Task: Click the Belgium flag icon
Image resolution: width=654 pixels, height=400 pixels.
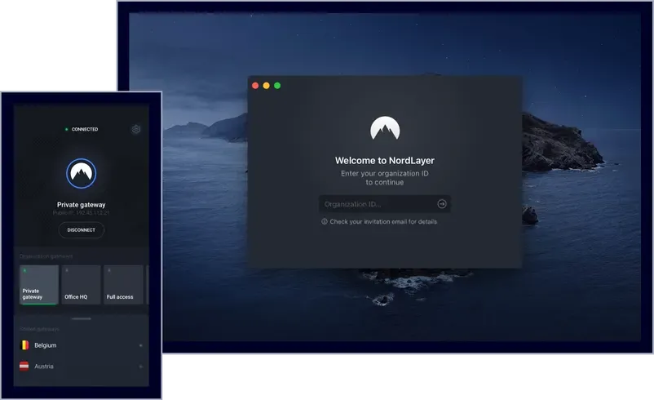Action: coord(24,345)
